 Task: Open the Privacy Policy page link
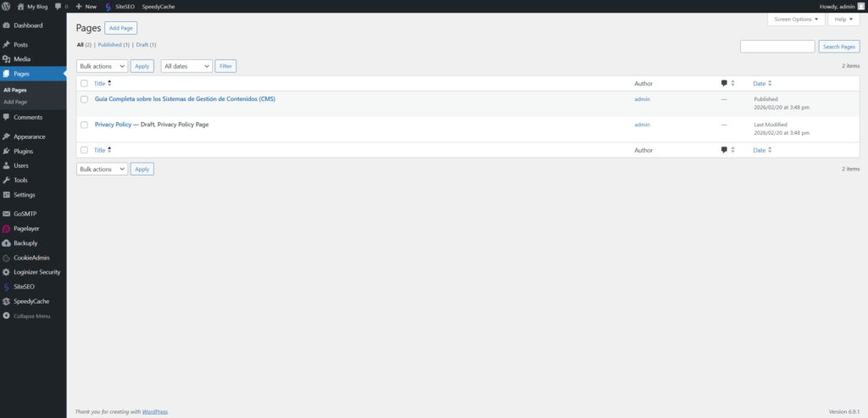[113, 125]
